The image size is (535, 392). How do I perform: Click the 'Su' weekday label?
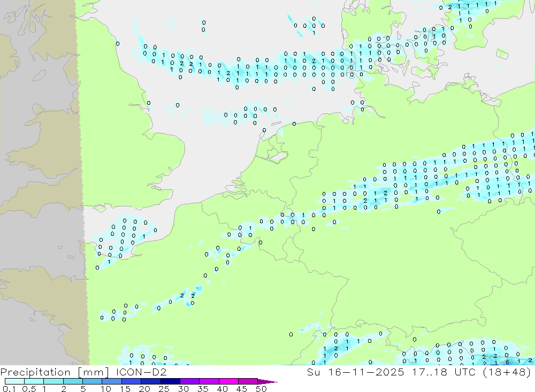coord(313,372)
